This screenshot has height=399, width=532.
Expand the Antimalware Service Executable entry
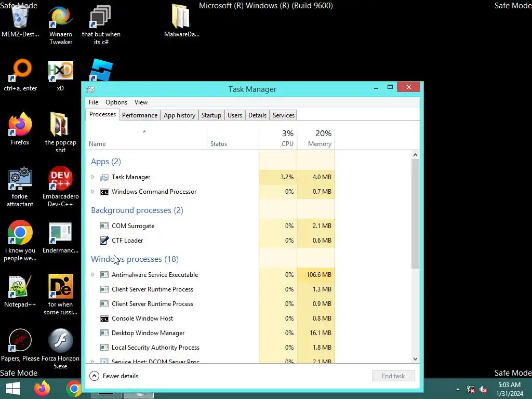(92, 274)
